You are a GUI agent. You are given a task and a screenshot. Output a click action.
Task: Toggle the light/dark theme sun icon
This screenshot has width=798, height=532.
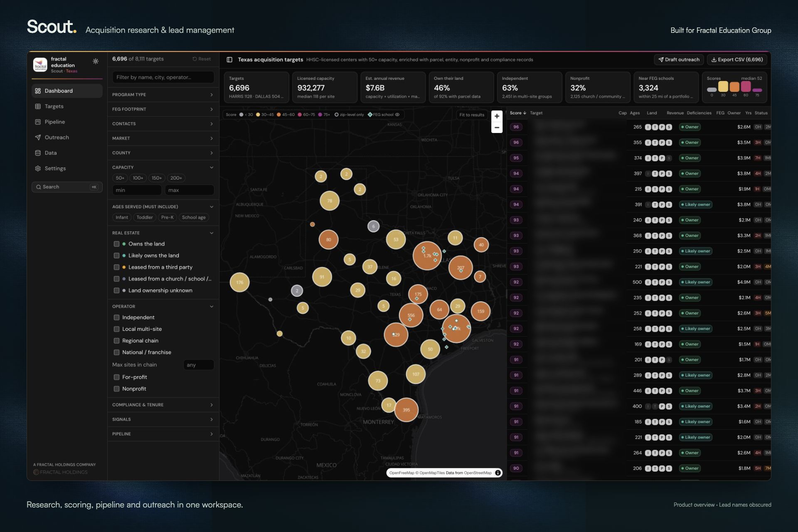96,61
